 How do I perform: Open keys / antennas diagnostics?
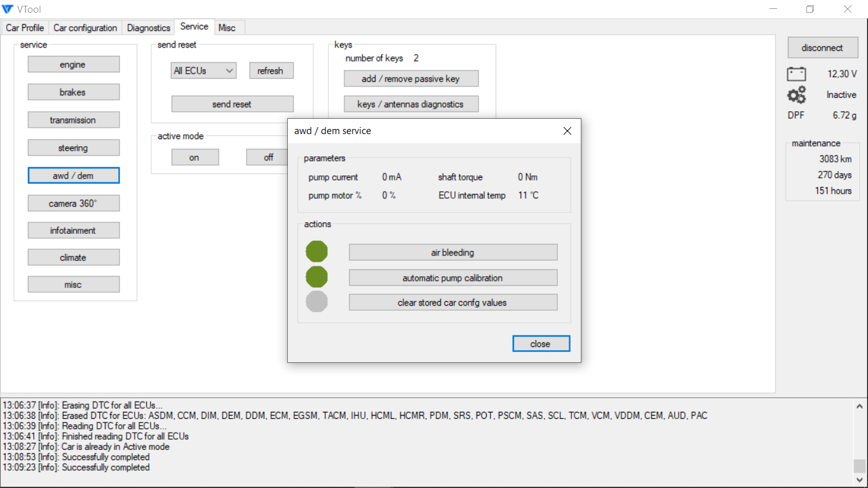(410, 104)
